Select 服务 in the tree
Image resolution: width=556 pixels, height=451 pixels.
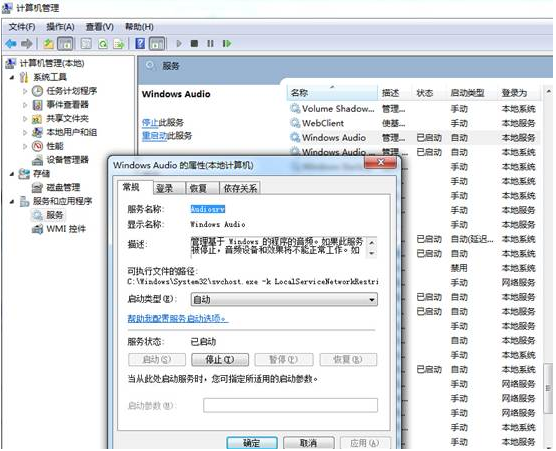(55, 215)
